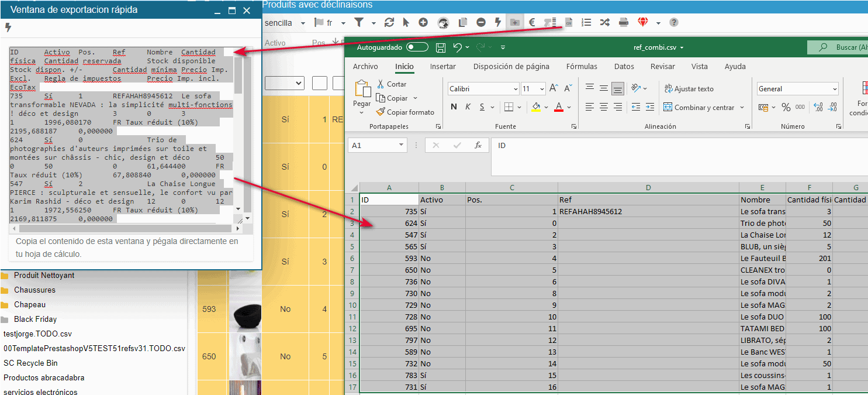The width and height of the screenshot is (868, 395).
Task: Click Copiar formato button
Action: (x=405, y=112)
